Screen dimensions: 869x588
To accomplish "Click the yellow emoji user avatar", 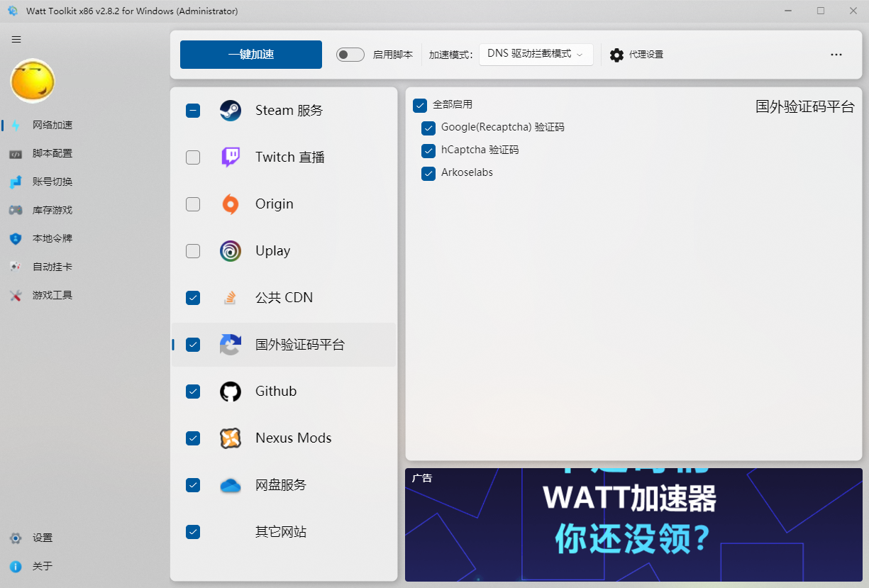I will [x=33, y=81].
